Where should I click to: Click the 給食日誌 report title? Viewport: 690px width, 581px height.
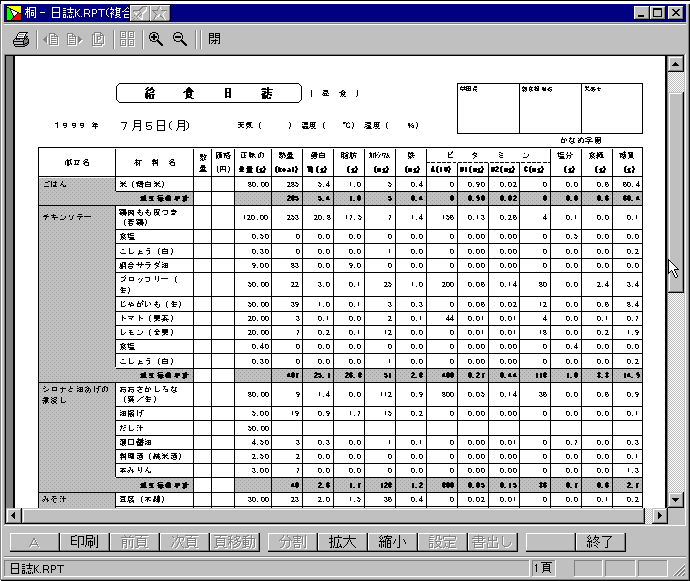point(208,93)
